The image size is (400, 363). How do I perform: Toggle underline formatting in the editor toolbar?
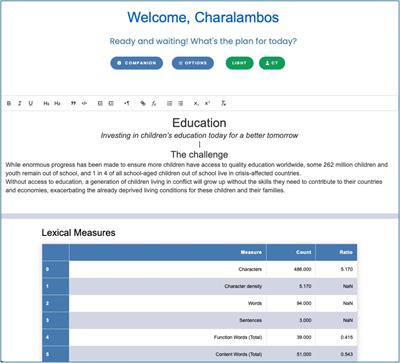31,103
